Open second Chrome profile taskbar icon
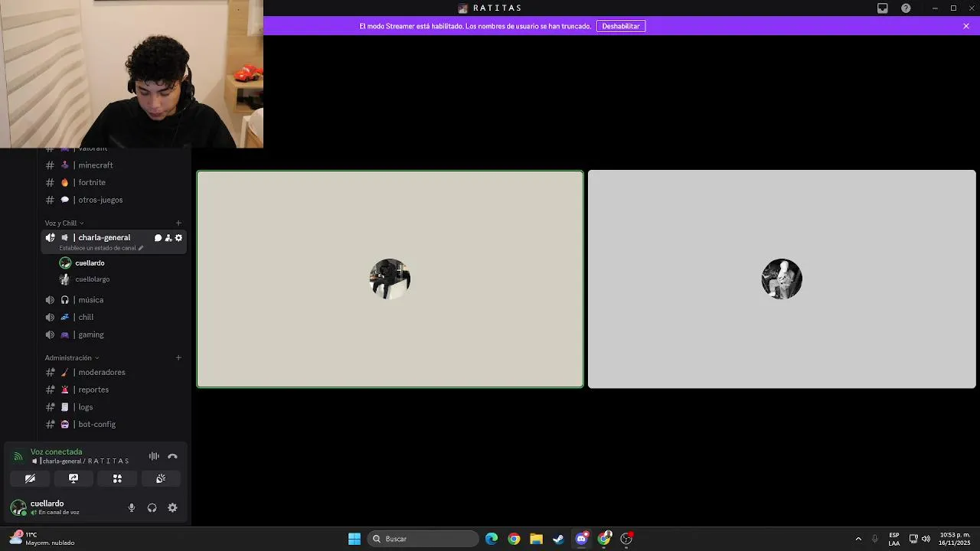This screenshot has height=551, width=980. (604, 539)
